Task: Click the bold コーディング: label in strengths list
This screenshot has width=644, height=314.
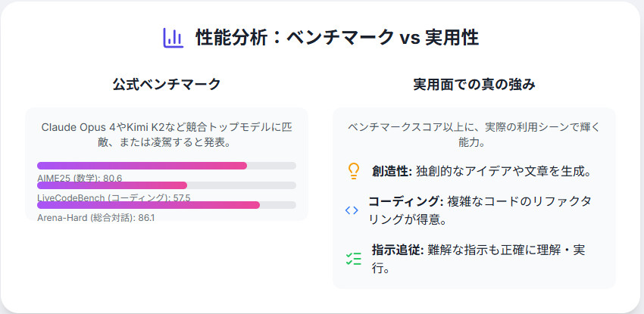Action: [405, 201]
